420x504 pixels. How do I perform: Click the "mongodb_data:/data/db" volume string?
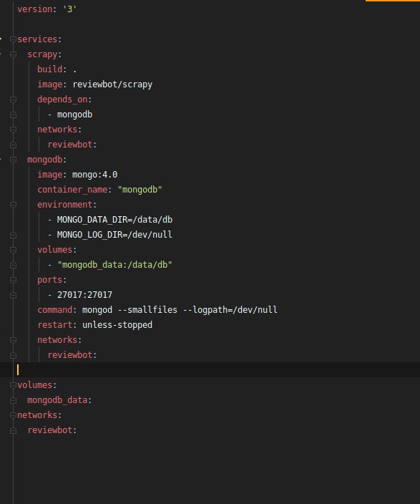tap(114, 265)
